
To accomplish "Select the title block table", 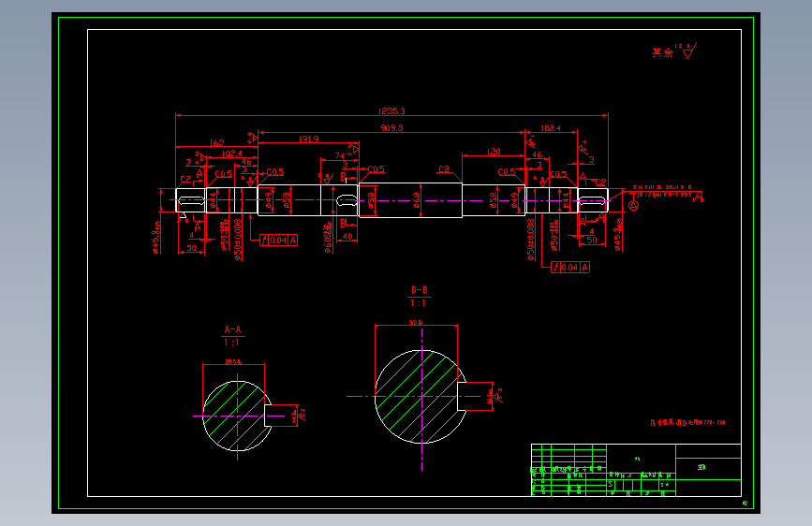I will pos(636,470).
